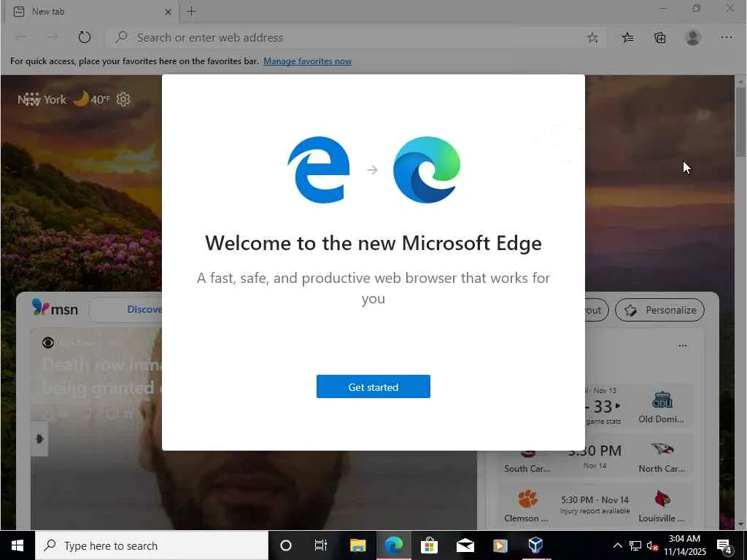747x560 pixels.
Task: Click the North Carolina team logo
Action: pos(662,449)
